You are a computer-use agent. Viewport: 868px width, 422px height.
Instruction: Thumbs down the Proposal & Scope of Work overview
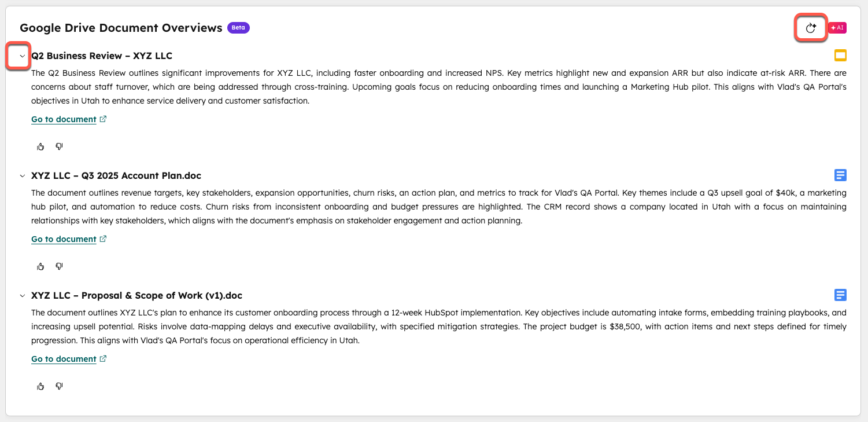tap(59, 386)
